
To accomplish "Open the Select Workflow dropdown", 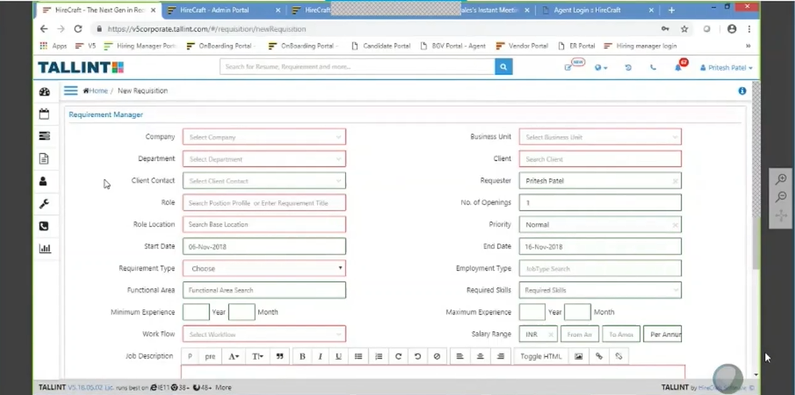I will 264,334.
